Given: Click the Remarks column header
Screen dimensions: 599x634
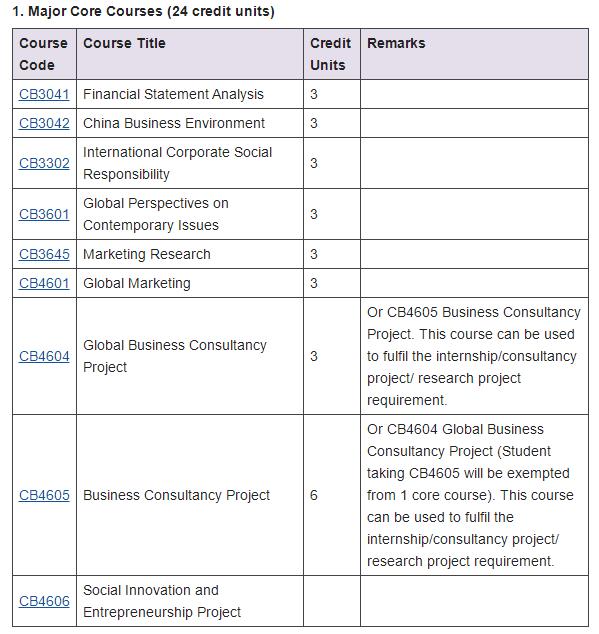Looking at the screenshot, I should coord(474,54).
